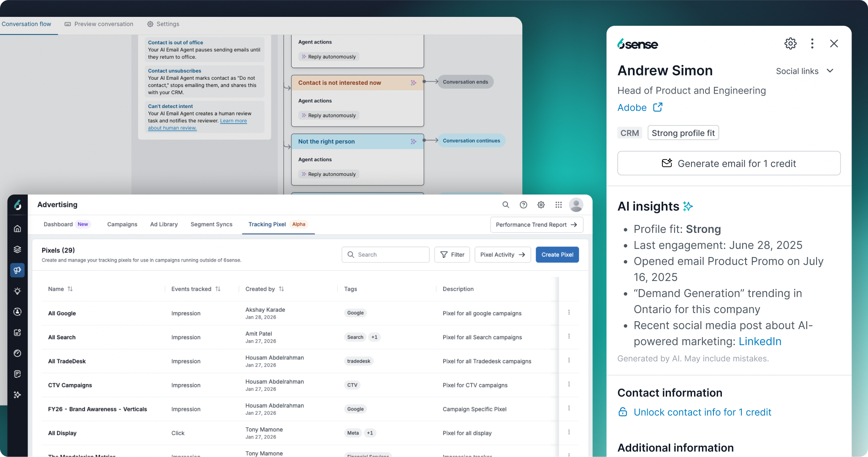The width and height of the screenshot is (868, 457).
Task: Click the home icon in left sidebar
Action: point(17,229)
